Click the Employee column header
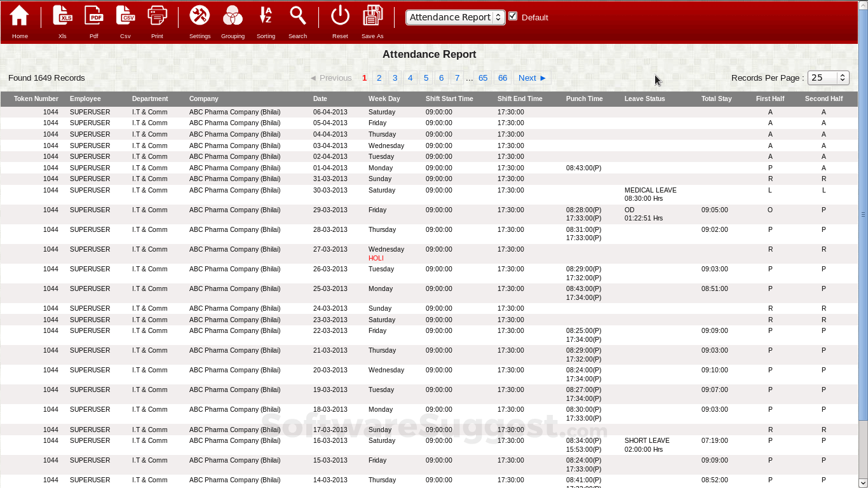This screenshot has width=868, height=488. (85, 98)
